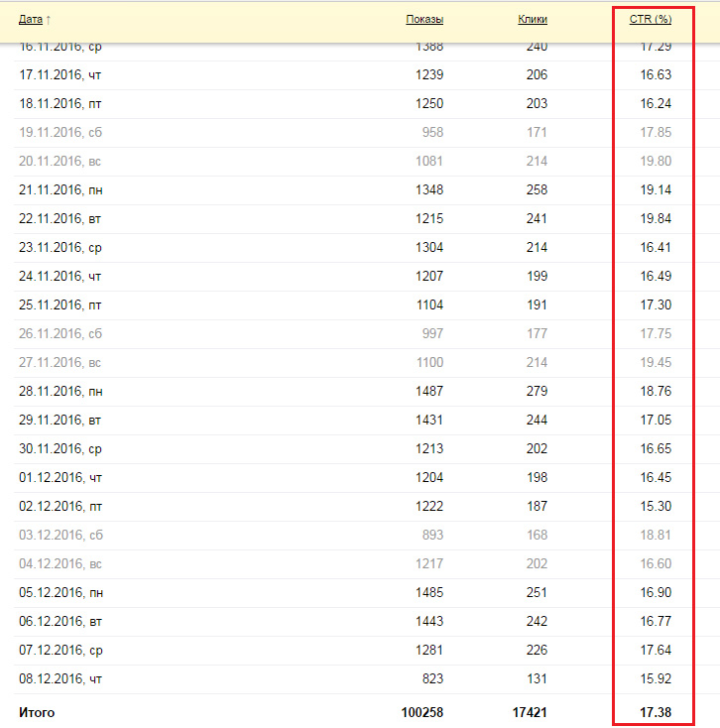
Task: Sort by CTR (%) column header
Action: (x=651, y=20)
